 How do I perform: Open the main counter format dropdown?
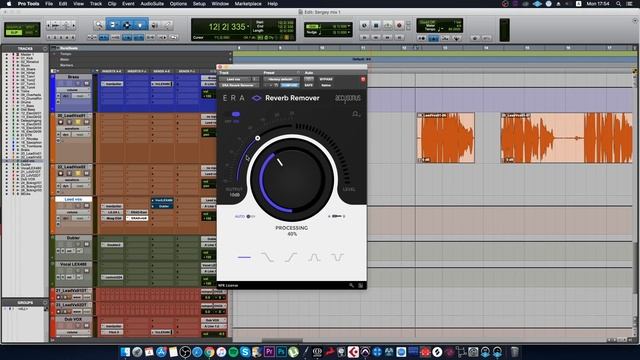[x=248, y=27]
